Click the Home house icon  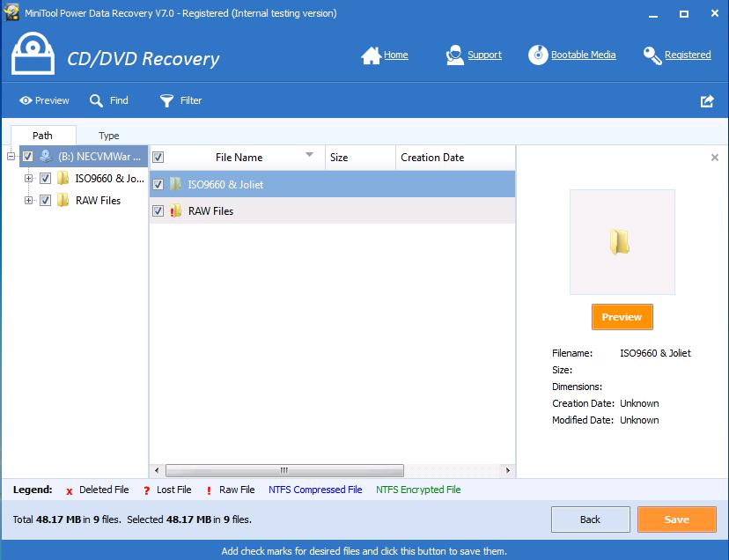pos(371,55)
